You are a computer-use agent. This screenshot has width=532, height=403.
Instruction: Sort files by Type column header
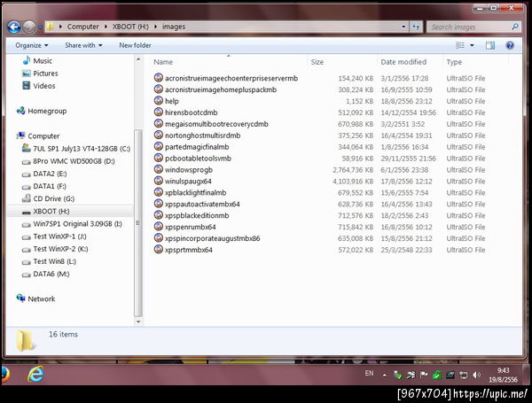pyautogui.click(x=454, y=62)
